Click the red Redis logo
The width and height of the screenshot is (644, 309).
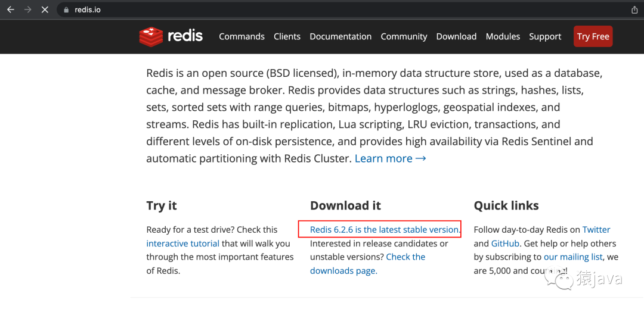171,36
